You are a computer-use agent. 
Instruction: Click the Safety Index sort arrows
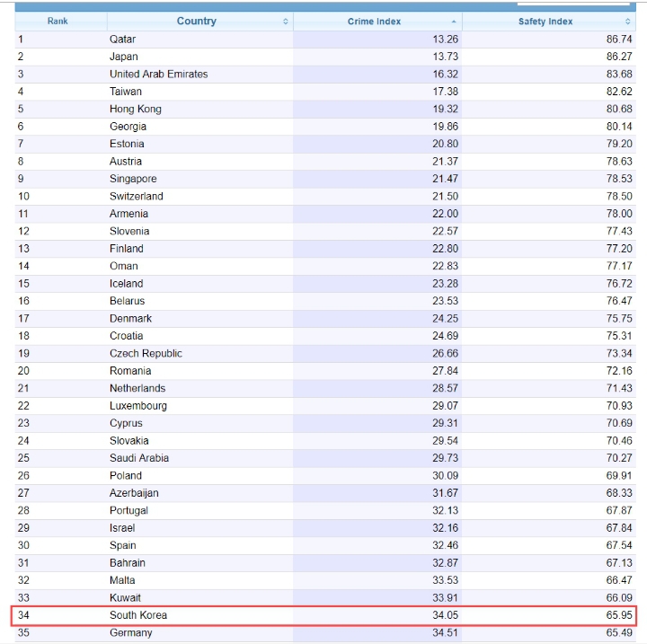pos(628,22)
